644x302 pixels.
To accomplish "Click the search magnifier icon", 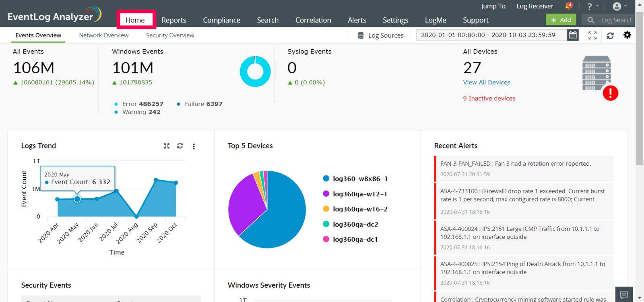I will (x=590, y=20).
